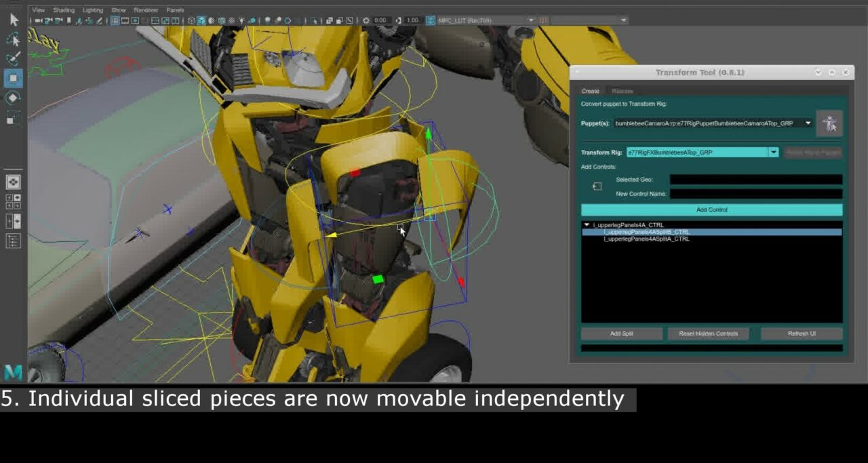Open the Transform Rig dropdown arrow
Viewport: 868px width, 463px height.
[773, 153]
